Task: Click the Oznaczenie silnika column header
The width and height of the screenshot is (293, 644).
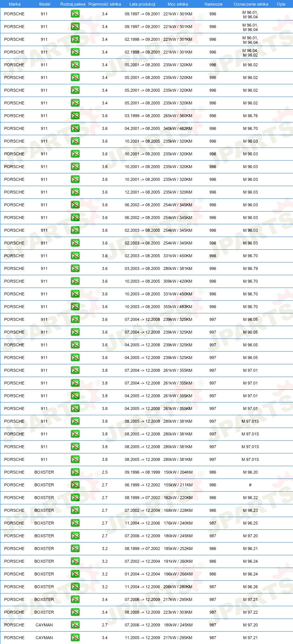Action: [x=251, y=4]
